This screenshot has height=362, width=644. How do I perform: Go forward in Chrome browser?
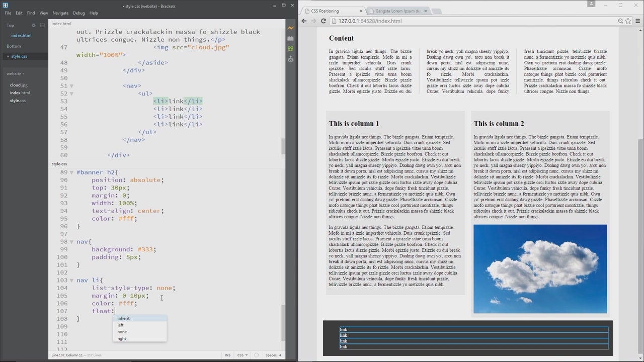(313, 21)
